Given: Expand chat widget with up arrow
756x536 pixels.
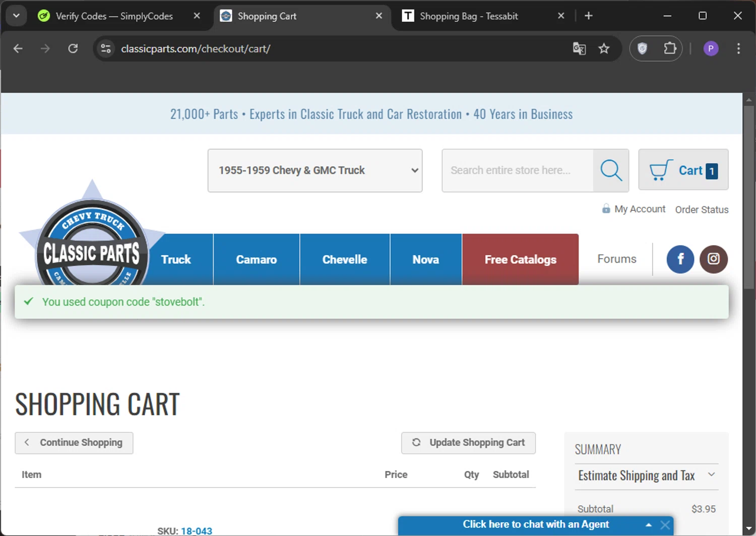Looking at the screenshot, I should coord(649,525).
